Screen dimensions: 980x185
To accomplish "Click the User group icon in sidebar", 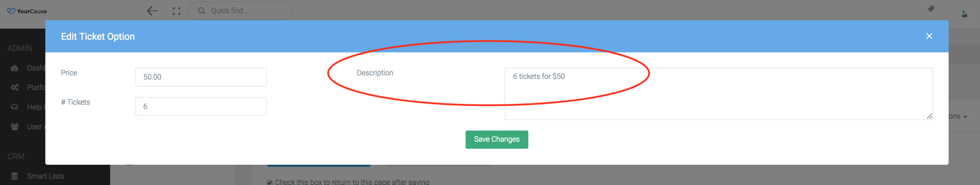I will click(14, 127).
